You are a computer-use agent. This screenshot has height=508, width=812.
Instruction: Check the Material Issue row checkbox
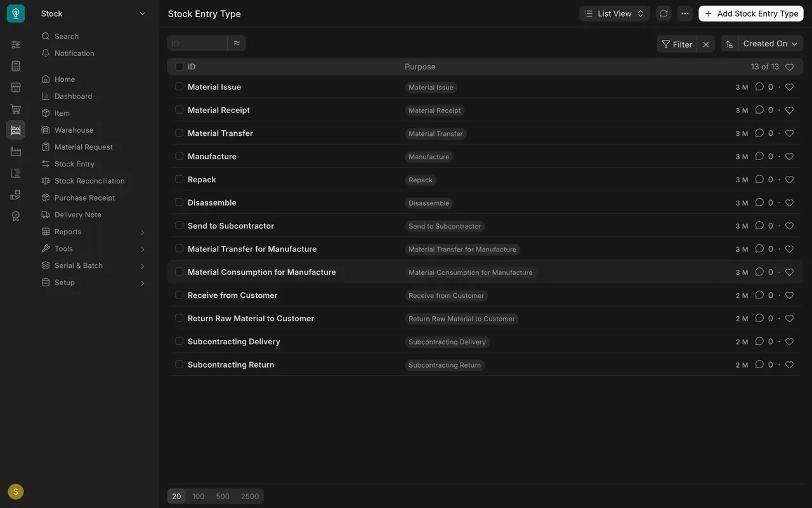tap(179, 86)
